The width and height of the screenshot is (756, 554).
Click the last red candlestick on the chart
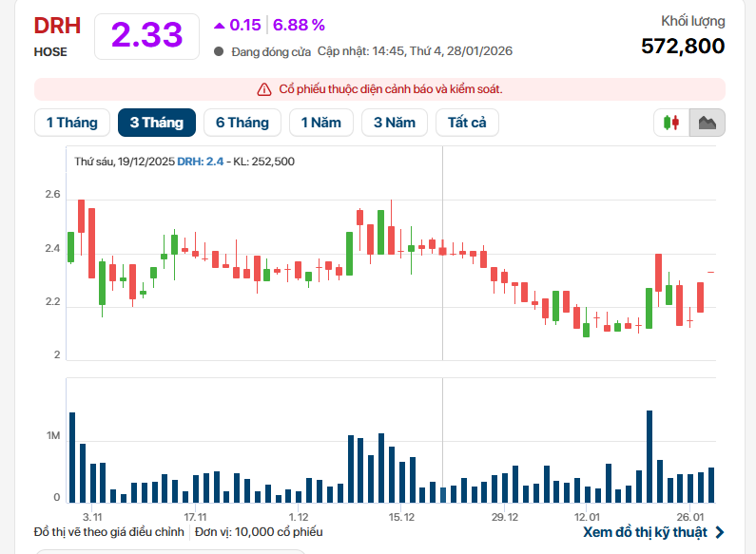(701, 296)
